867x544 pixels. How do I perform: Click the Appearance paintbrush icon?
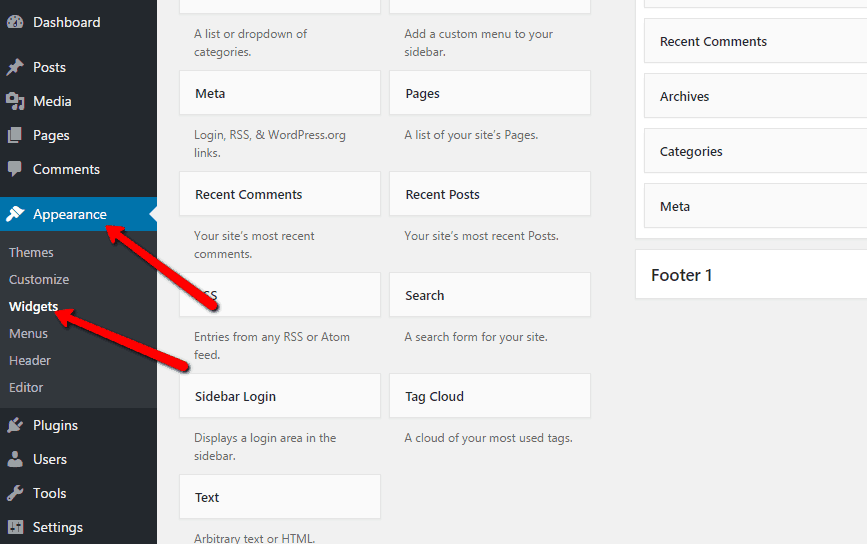[15, 213]
